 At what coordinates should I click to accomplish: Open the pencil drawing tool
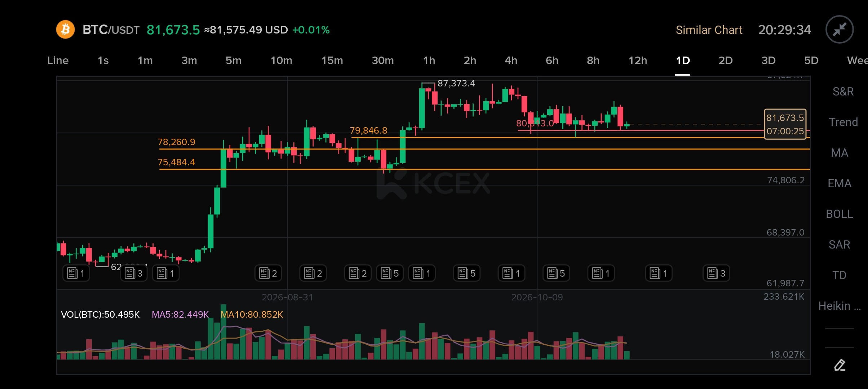[x=840, y=365]
